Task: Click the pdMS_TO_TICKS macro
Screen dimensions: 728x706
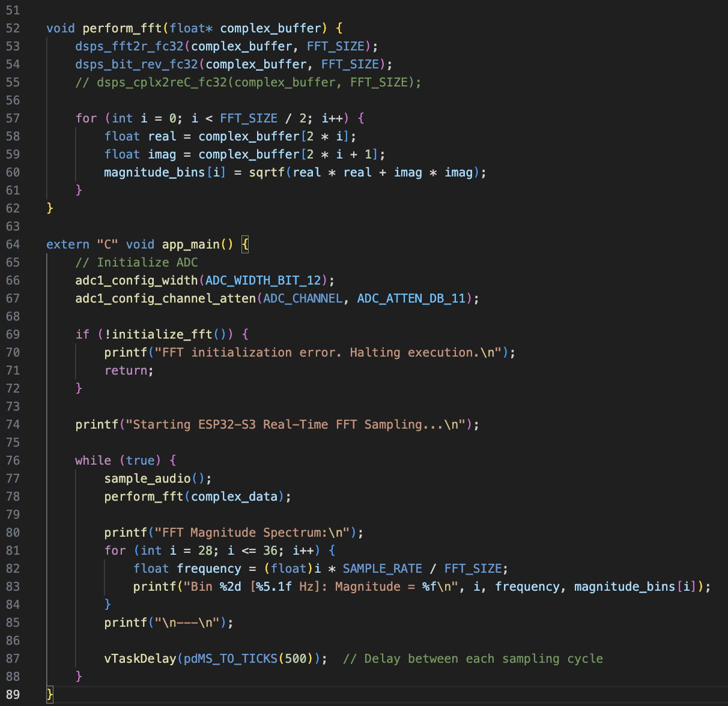Action: [x=231, y=659]
